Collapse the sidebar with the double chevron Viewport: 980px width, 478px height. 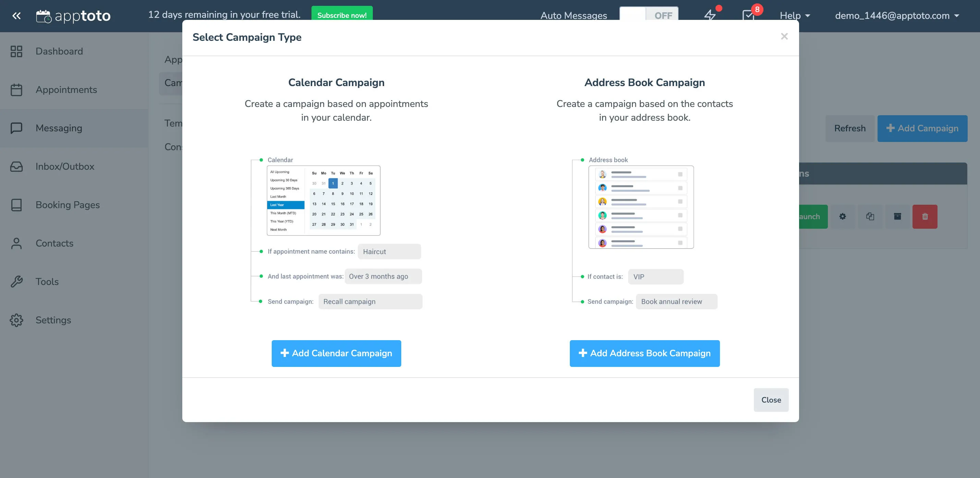click(x=16, y=16)
